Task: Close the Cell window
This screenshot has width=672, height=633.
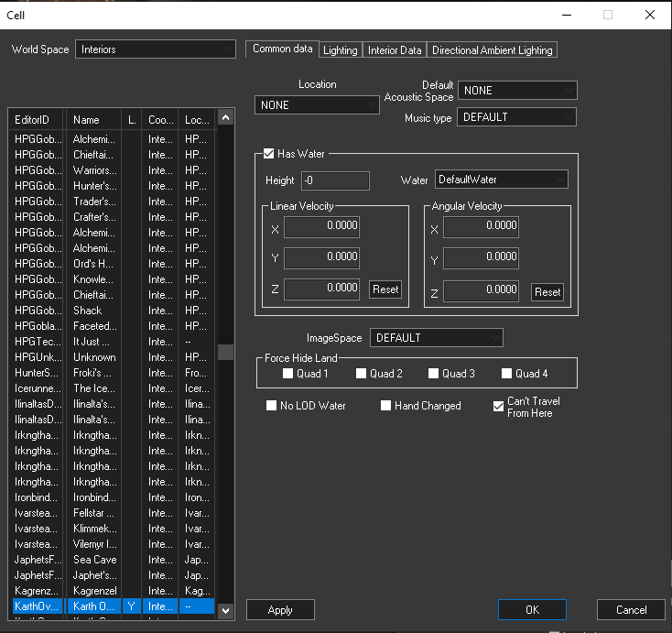Action: tap(650, 15)
